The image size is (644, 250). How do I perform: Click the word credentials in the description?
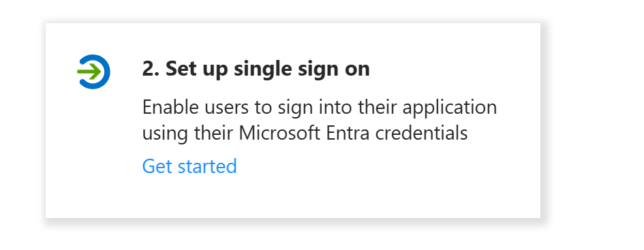click(421, 133)
